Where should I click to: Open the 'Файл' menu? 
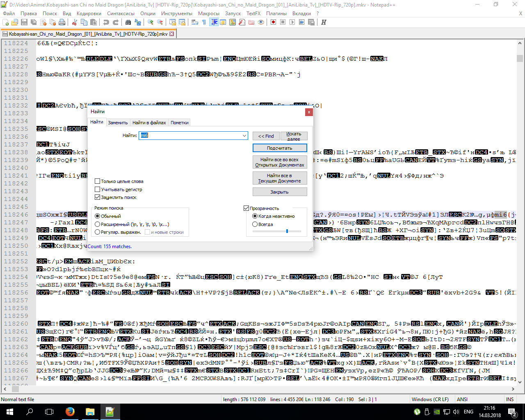pyautogui.click(x=9, y=14)
